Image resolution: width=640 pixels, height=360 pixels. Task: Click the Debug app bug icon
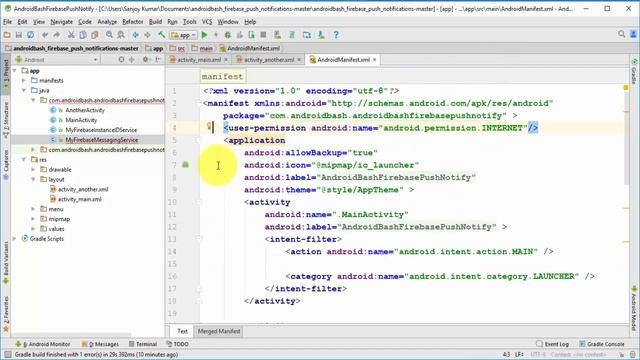(x=228, y=35)
